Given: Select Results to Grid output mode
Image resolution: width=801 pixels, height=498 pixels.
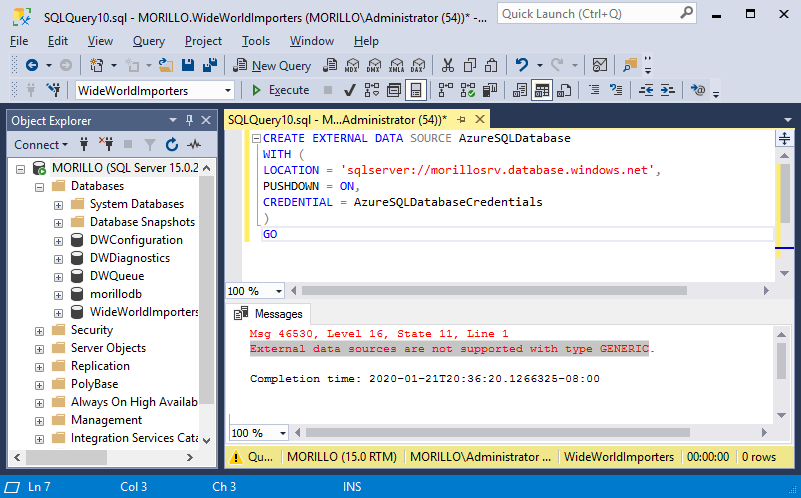Looking at the screenshot, I should pos(542,90).
